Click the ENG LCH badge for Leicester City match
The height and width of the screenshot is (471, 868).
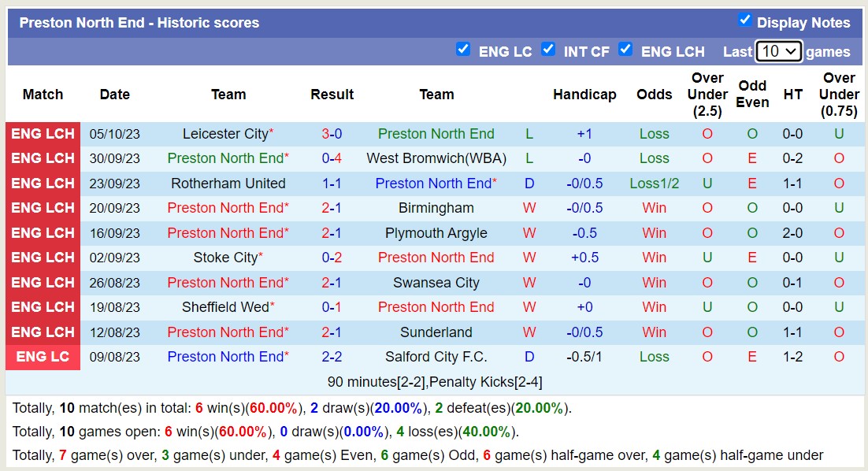pyautogui.click(x=43, y=133)
